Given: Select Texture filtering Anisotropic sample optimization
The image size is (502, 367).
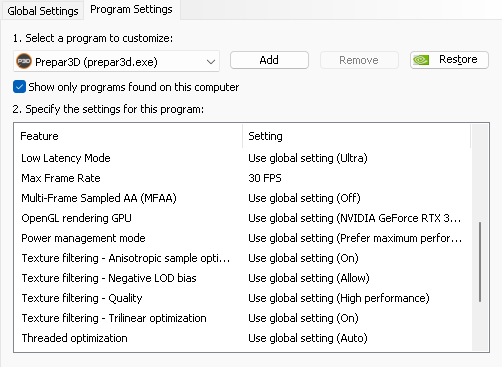Looking at the screenshot, I should coord(126,258).
